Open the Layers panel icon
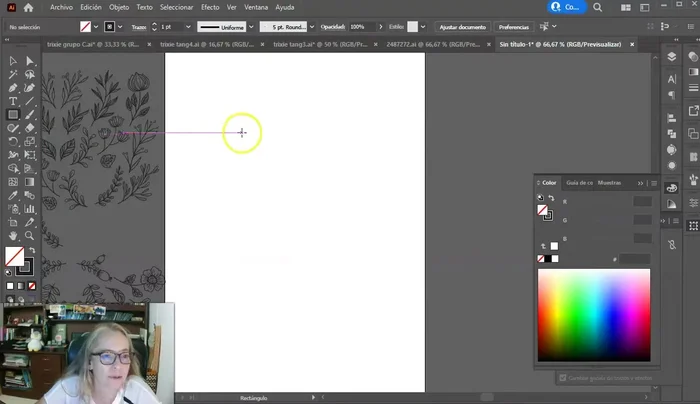700x404 pixels. [671, 57]
